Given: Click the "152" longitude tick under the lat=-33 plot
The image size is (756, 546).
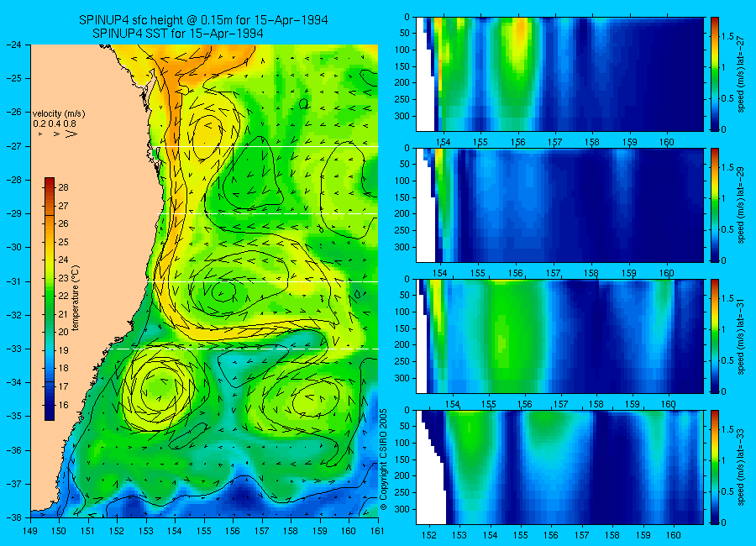Looking at the screenshot, I should 428,535.
